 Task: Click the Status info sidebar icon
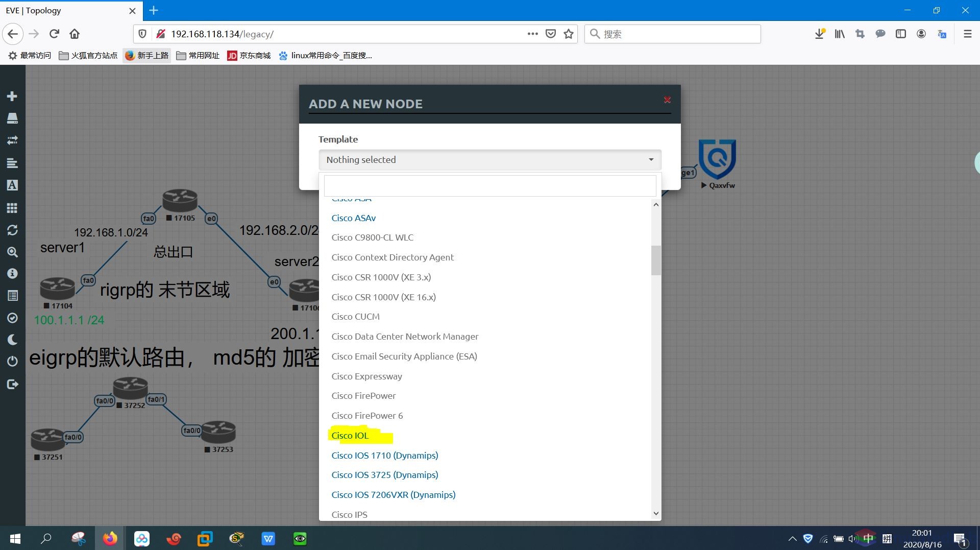point(12,274)
